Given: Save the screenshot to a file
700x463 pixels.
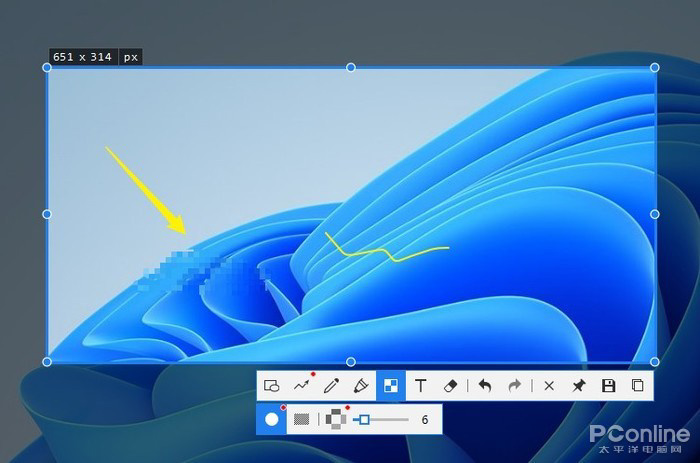Looking at the screenshot, I should [x=608, y=385].
